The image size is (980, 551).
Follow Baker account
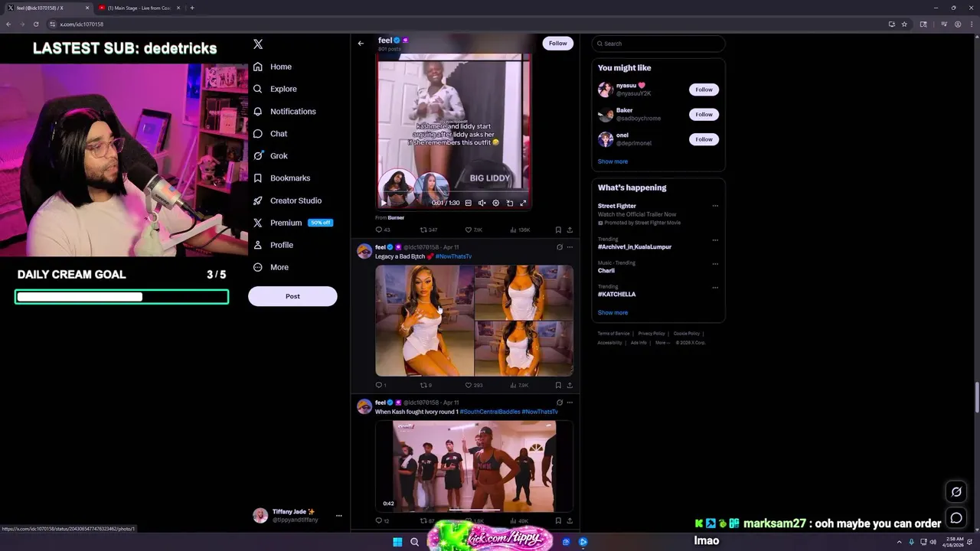point(704,114)
